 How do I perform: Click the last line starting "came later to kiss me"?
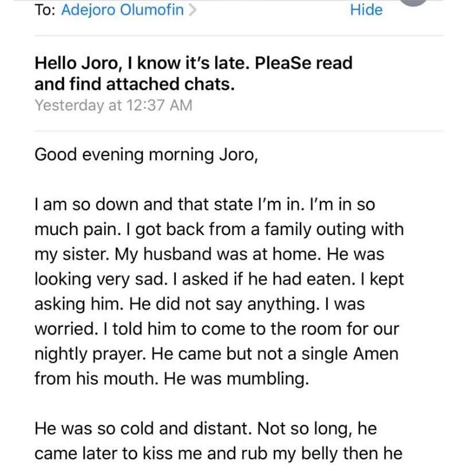(218, 454)
